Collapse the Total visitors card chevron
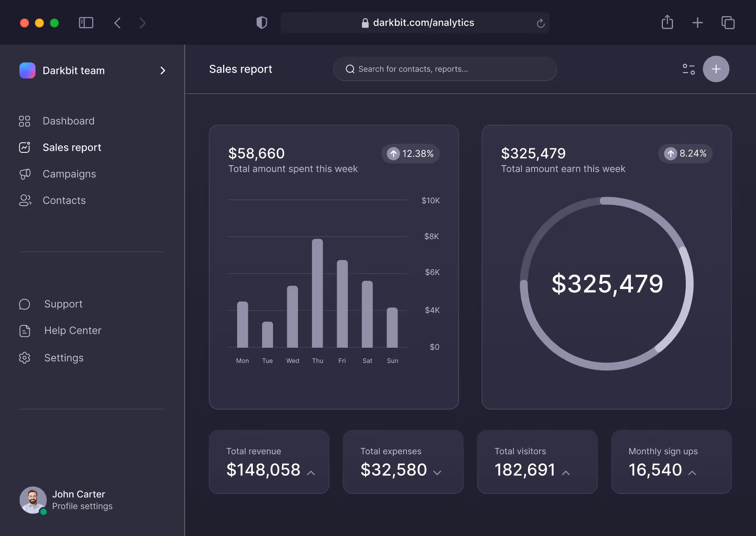The height and width of the screenshot is (536, 756). tap(566, 473)
